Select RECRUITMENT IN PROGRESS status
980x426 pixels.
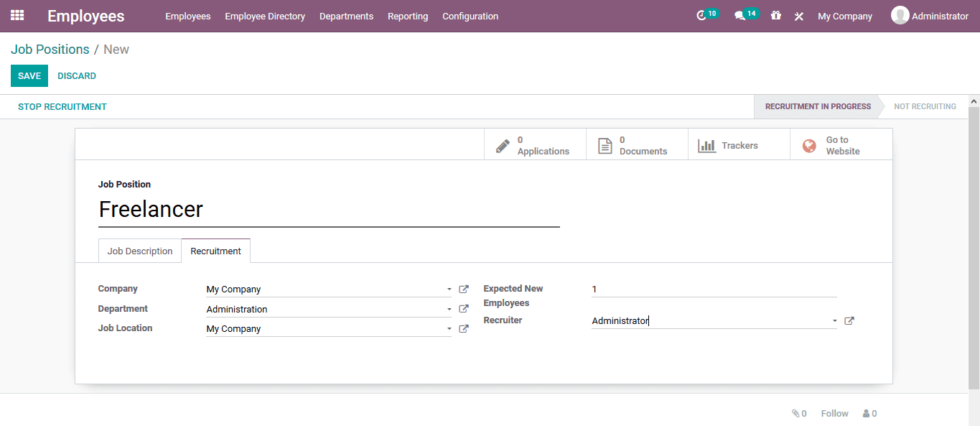point(817,106)
